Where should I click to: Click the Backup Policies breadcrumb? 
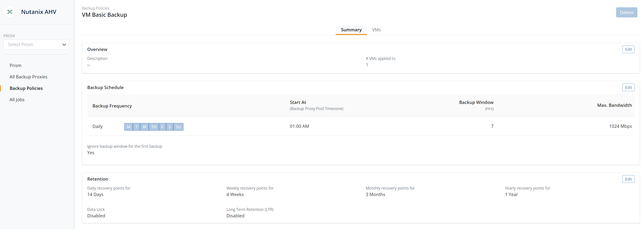point(96,8)
